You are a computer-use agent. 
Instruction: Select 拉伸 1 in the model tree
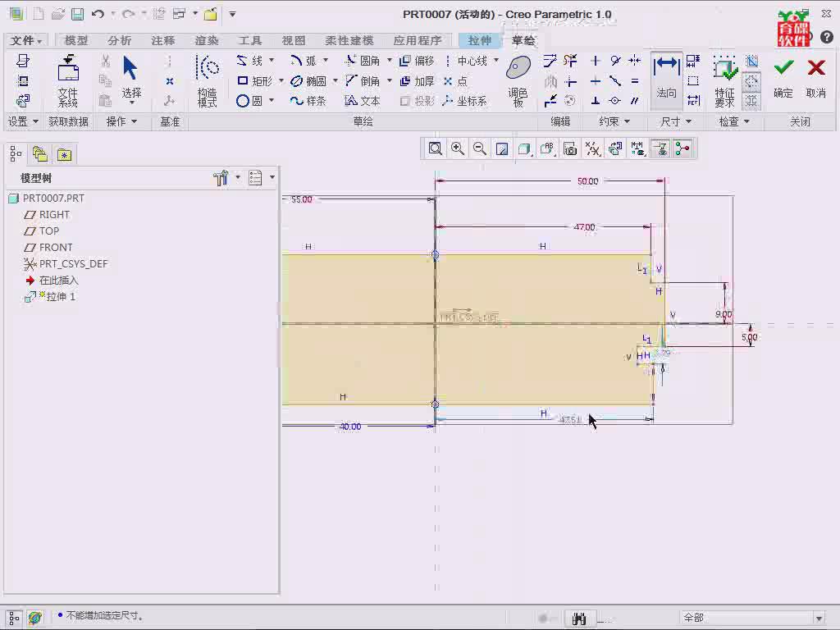(50, 297)
